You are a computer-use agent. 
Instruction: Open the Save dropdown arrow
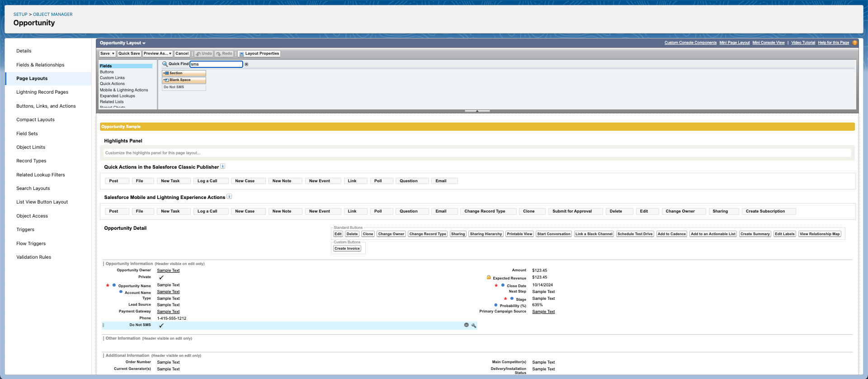pyautogui.click(x=113, y=54)
